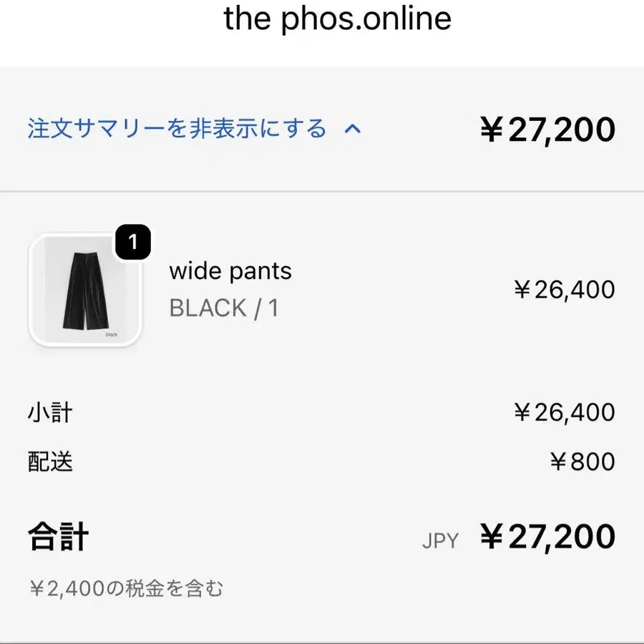Click the 小計 subtotal label
The height and width of the screenshot is (644, 644).
point(50,413)
